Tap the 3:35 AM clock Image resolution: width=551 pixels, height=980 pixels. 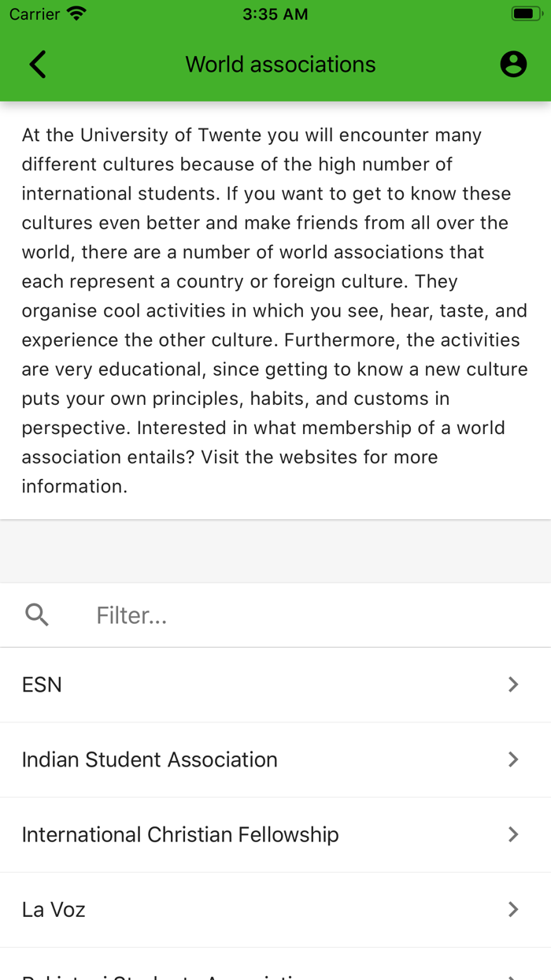[x=275, y=14]
